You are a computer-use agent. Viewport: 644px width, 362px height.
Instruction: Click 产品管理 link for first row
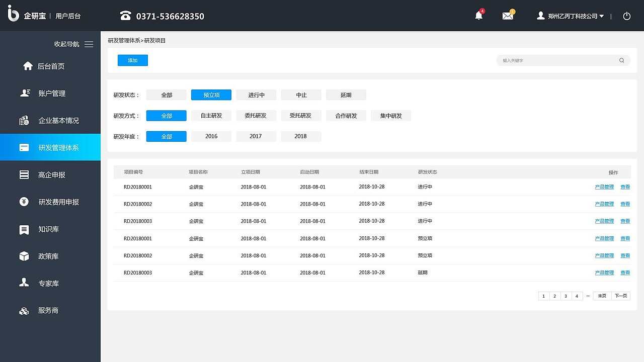604,187
